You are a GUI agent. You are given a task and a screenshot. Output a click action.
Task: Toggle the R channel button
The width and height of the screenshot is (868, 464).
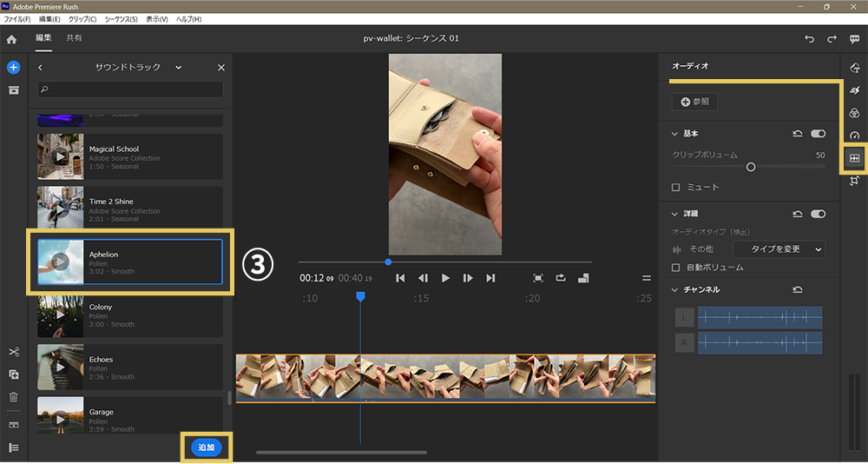pyautogui.click(x=684, y=343)
